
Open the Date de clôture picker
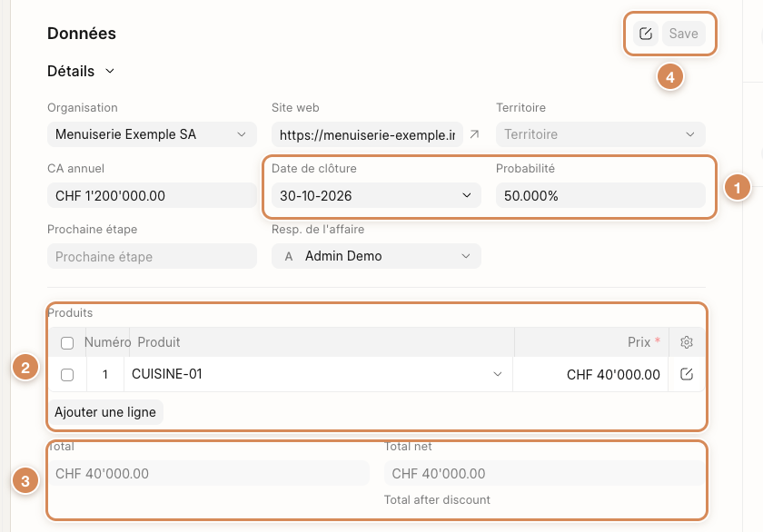376,195
